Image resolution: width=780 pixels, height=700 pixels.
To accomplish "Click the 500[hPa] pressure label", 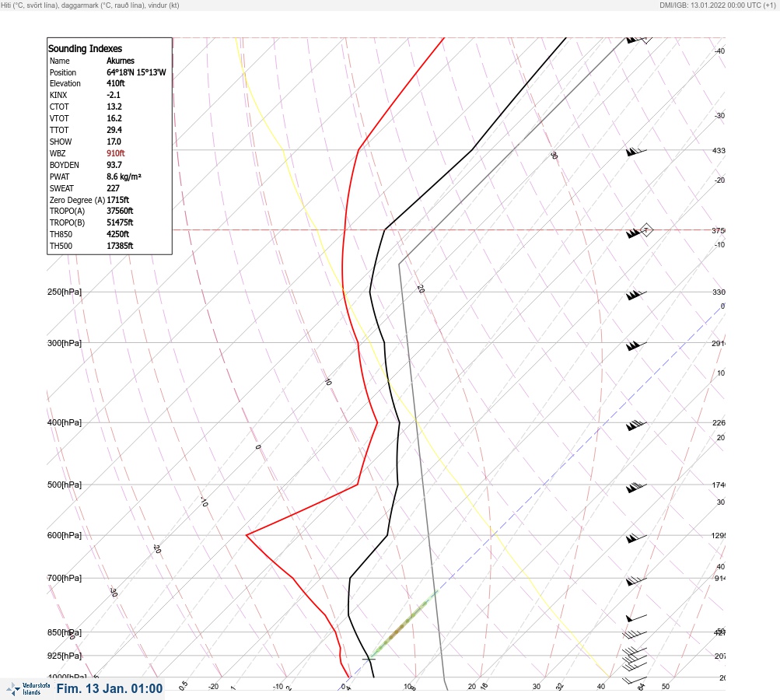I will (65, 485).
